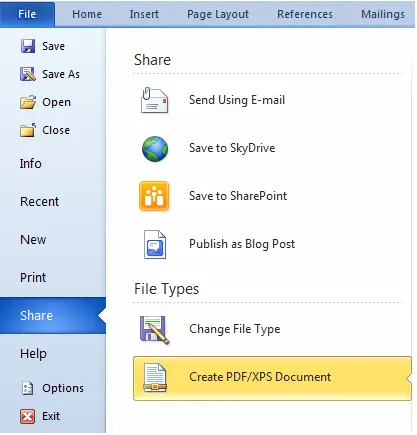Screen dimensions: 417x435
Task: Click the Save floppy disk icon
Action: [28, 46]
